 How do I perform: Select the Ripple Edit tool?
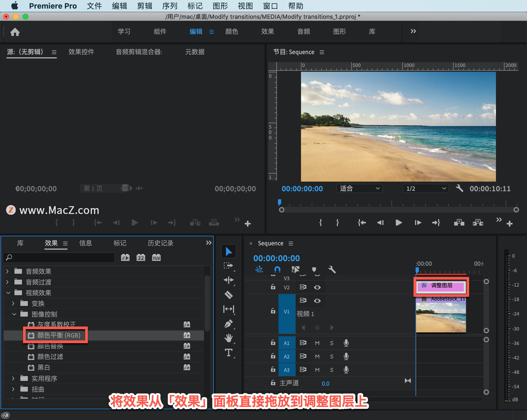[229, 280]
